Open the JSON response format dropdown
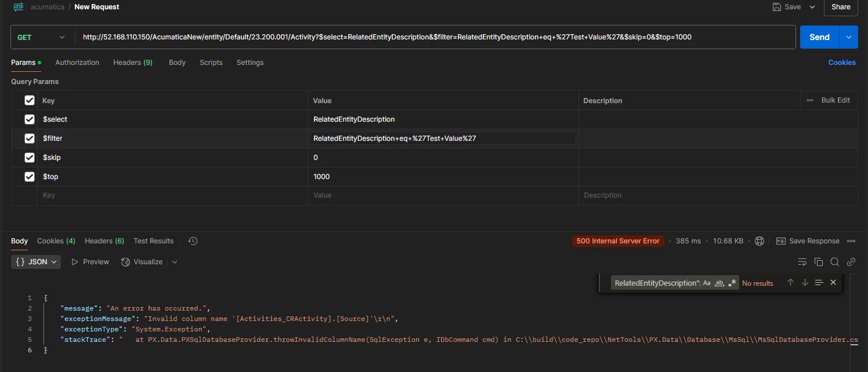 pyautogui.click(x=35, y=261)
